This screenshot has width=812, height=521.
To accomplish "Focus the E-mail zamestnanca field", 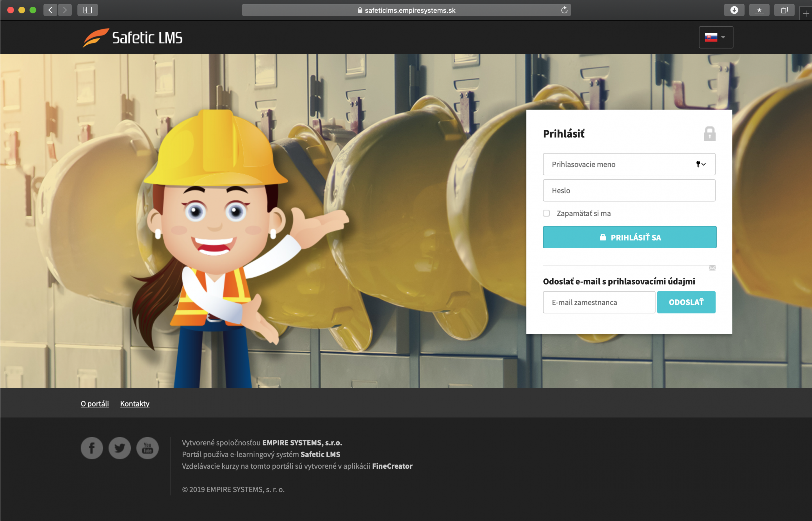I will point(599,302).
